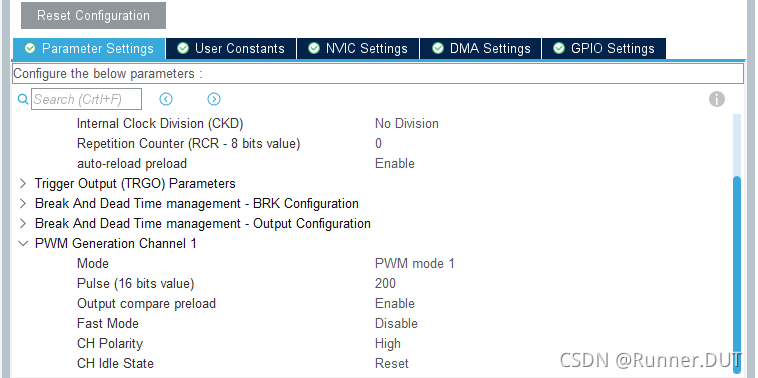Select Internal Clock Division (CKD) row label

click(160, 124)
